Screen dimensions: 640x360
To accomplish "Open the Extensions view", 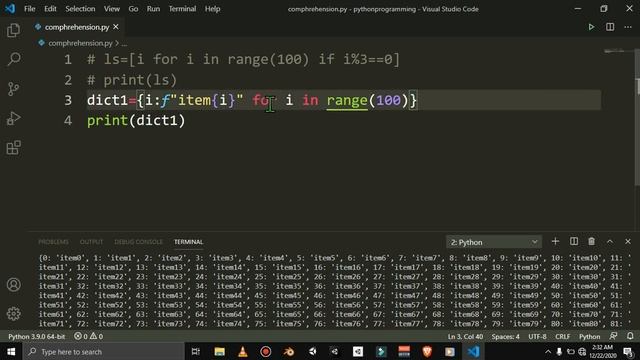I will tap(13, 147).
